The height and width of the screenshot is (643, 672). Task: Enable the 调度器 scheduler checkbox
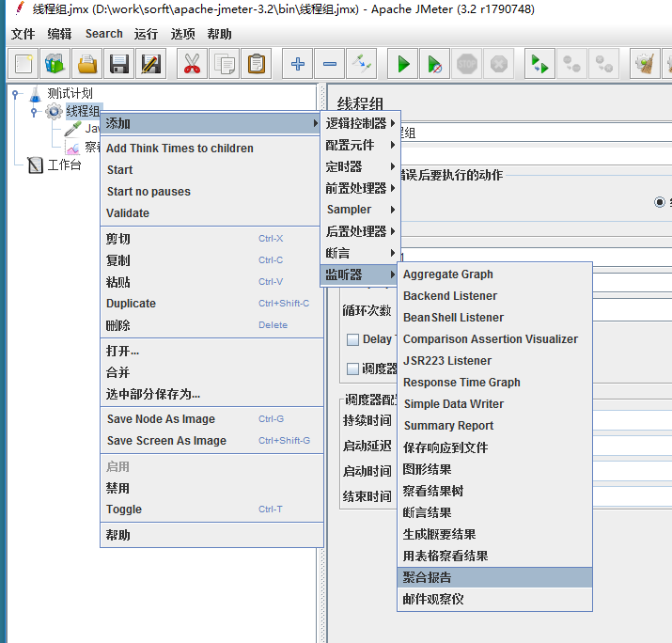pyautogui.click(x=352, y=369)
